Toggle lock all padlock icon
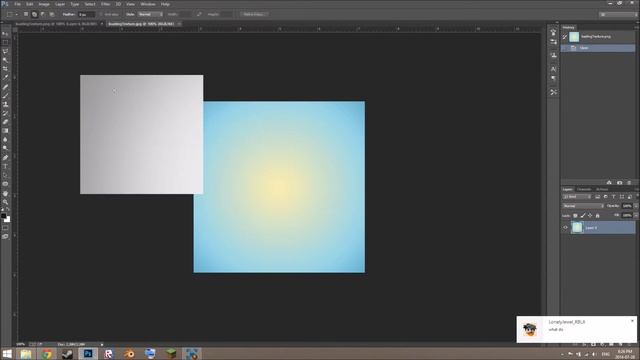This screenshot has height=360, width=640. pyautogui.click(x=598, y=216)
